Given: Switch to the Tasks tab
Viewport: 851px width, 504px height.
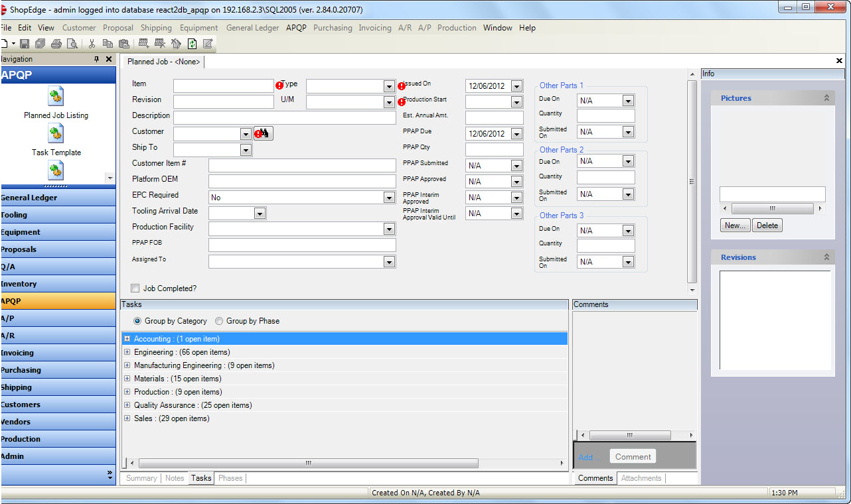Looking at the screenshot, I should (201, 478).
